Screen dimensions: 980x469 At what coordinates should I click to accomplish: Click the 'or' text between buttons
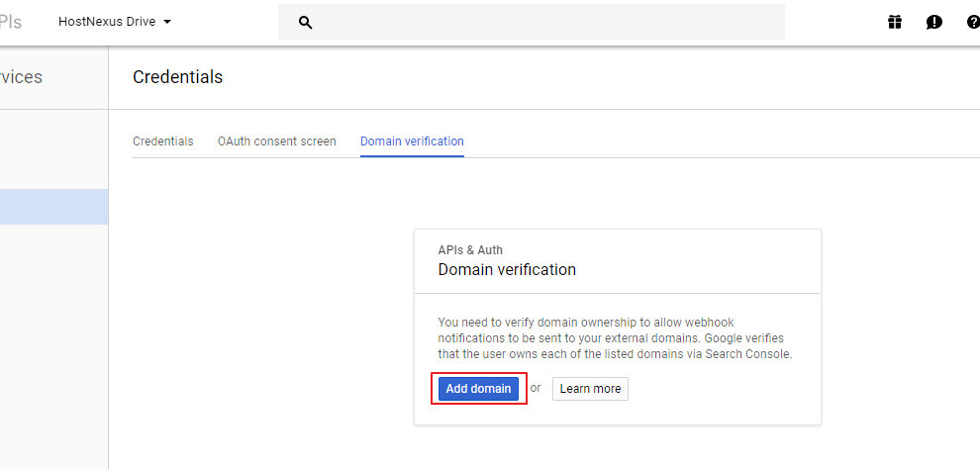coord(536,388)
